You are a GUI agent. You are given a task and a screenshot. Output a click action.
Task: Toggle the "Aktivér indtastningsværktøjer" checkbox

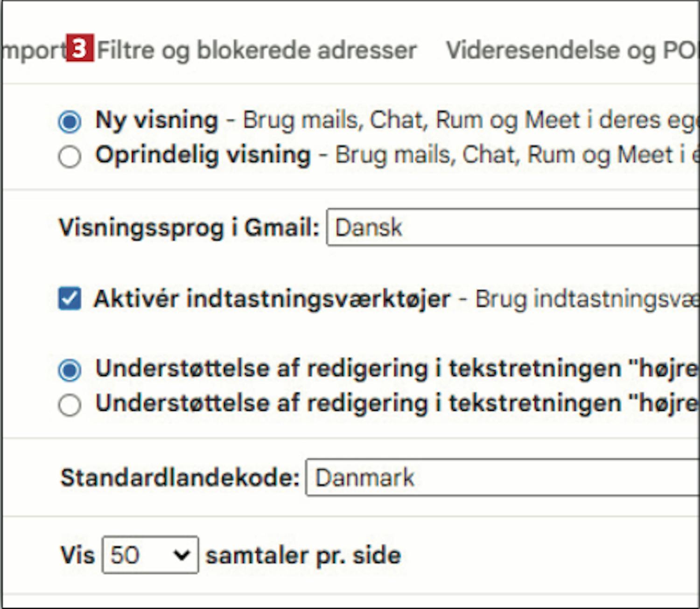pos(70,299)
